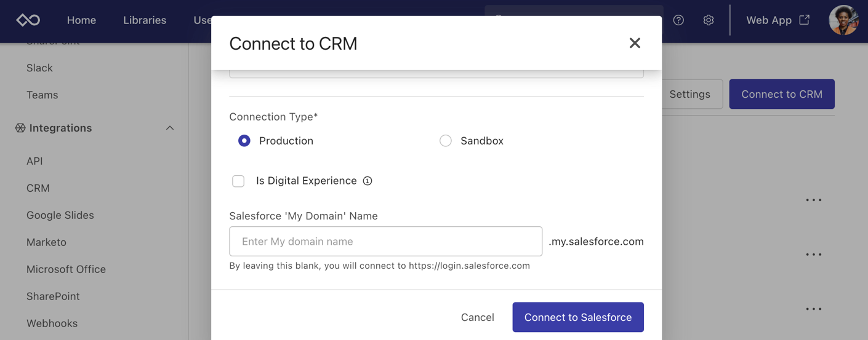868x340 pixels.
Task: Open the Libraries menu
Action: pyautogui.click(x=145, y=20)
